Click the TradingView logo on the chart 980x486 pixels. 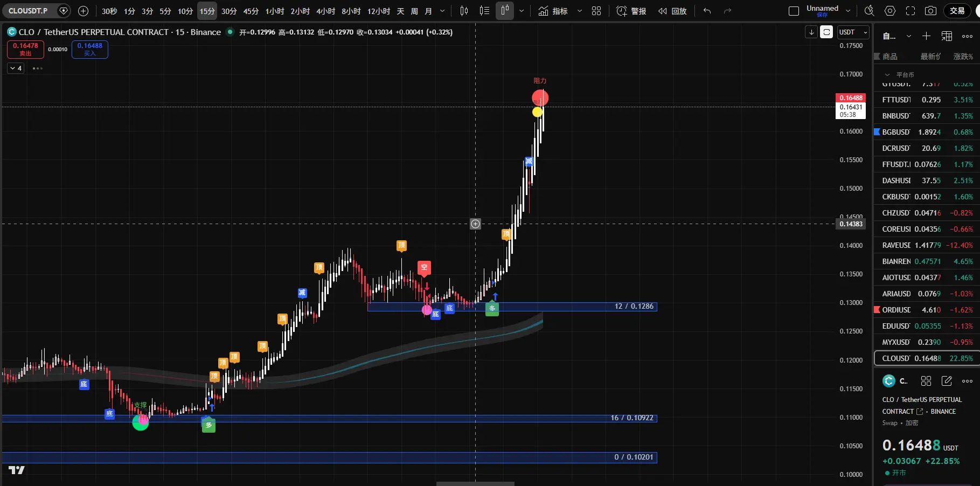[x=17, y=470]
